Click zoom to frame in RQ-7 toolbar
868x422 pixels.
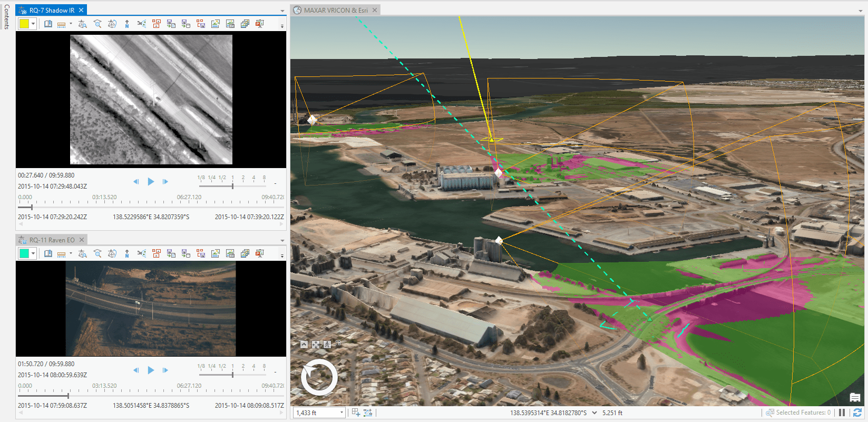pos(97,24)
